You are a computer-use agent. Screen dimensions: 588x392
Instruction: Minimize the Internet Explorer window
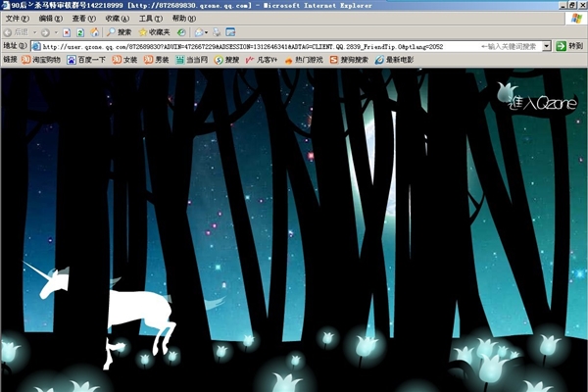coord(563,5)
